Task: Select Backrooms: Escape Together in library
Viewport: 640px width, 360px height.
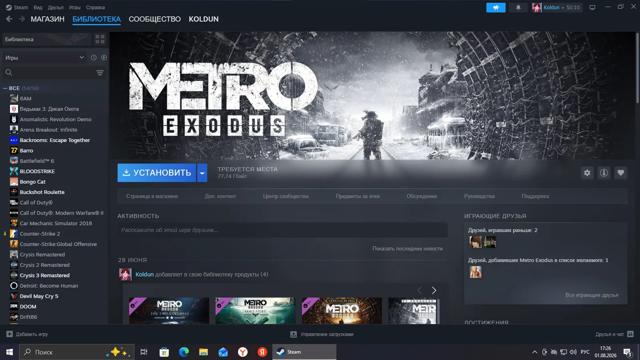Action: coord(55,140)
